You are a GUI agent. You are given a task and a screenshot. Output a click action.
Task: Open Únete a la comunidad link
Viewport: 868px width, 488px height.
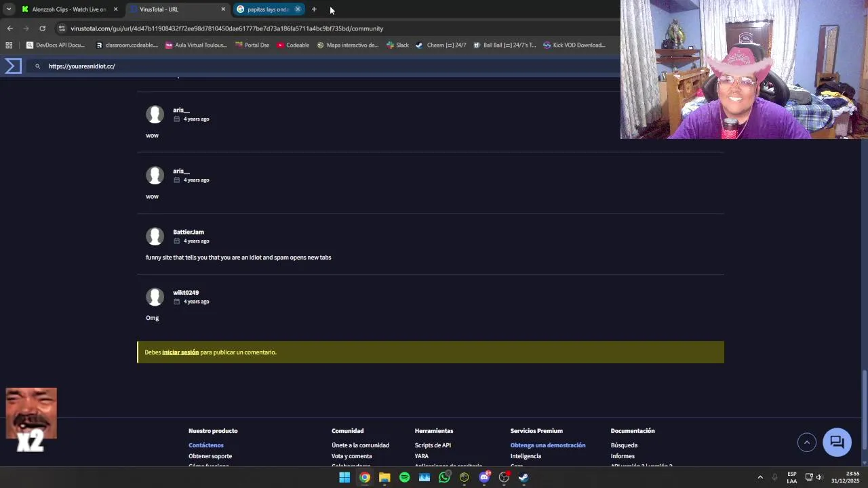point(360,445)
